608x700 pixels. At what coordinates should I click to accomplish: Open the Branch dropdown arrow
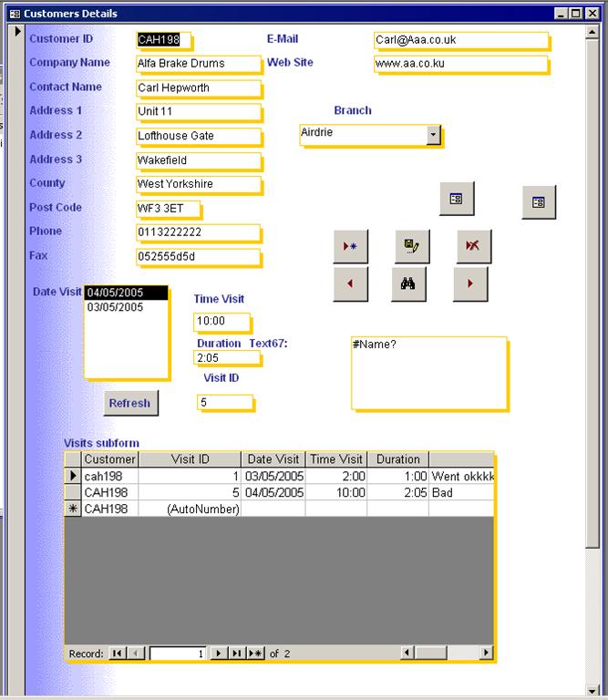click(x=434, y=134)
